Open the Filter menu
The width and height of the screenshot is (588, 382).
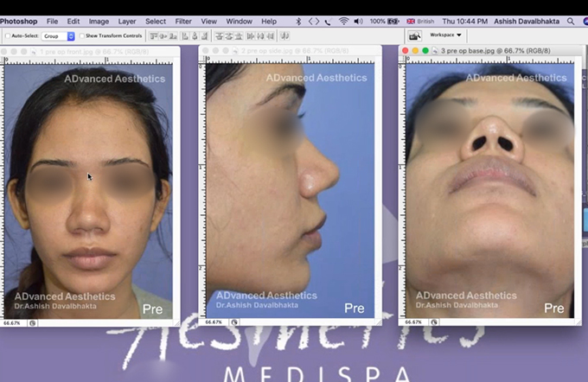coord(183,22)
